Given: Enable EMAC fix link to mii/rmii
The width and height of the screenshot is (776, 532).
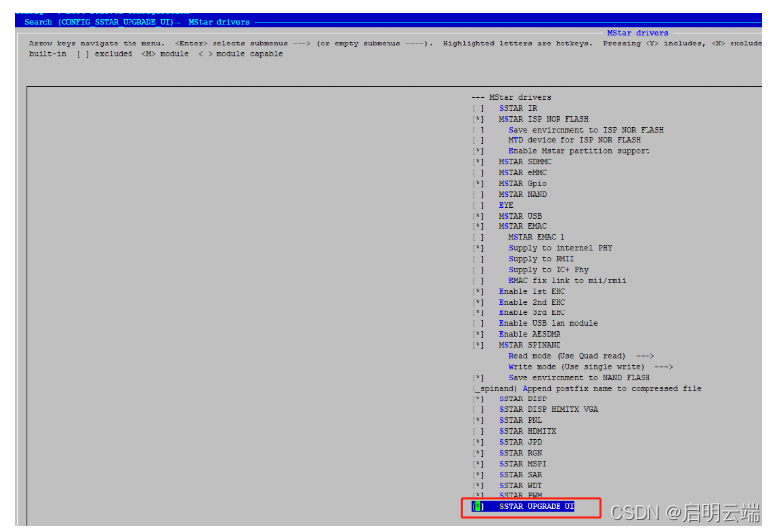Looking at the screenshot, I should point(478,281).
